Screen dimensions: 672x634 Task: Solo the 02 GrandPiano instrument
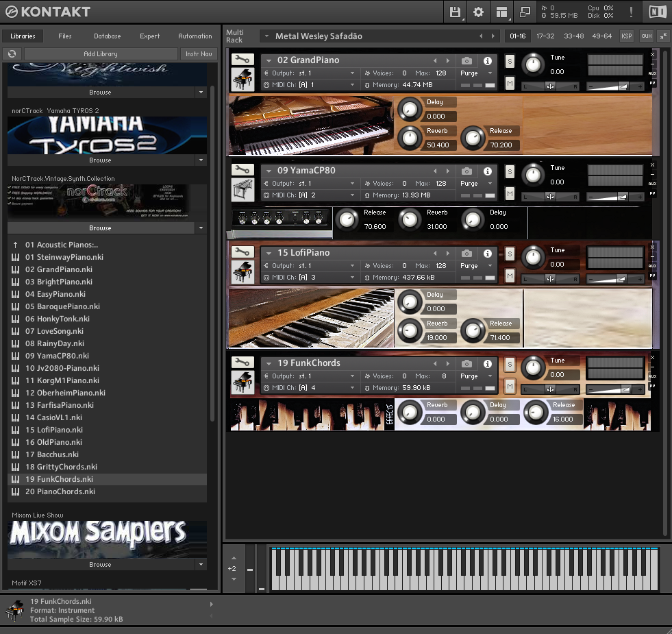coord(510,61)
